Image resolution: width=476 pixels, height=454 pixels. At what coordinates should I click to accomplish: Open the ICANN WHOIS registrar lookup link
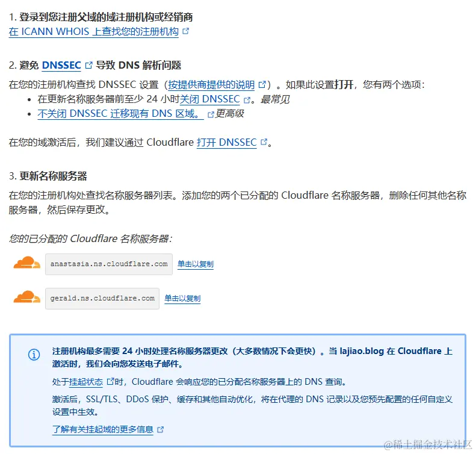[x=93, y=31]
